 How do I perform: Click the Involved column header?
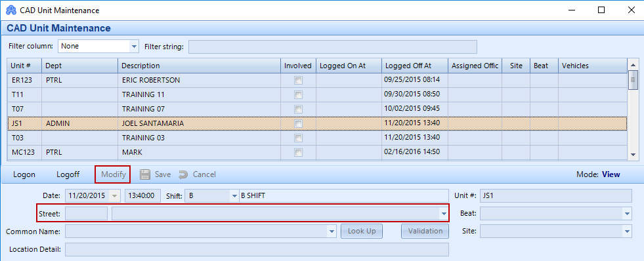pos(298,66)
